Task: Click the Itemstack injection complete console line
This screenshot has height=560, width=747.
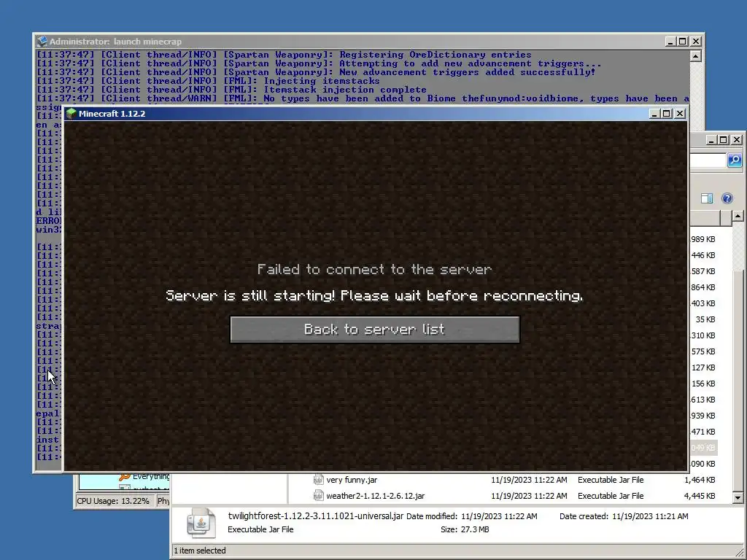Action: pyautogui.click(x=231, y=90)
